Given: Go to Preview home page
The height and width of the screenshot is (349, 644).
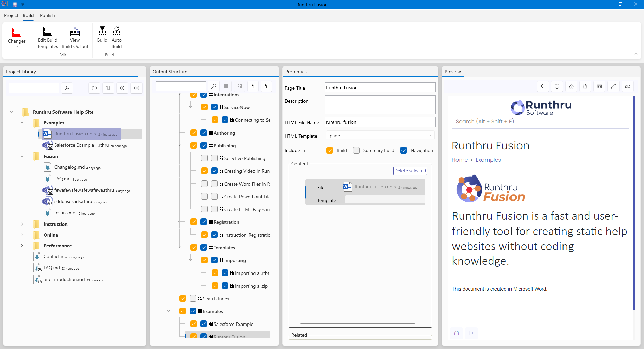Looking at the screenshot, I should [571, 86].
